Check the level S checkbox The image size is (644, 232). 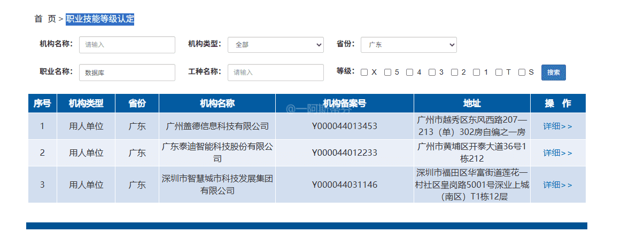[522, 73]
